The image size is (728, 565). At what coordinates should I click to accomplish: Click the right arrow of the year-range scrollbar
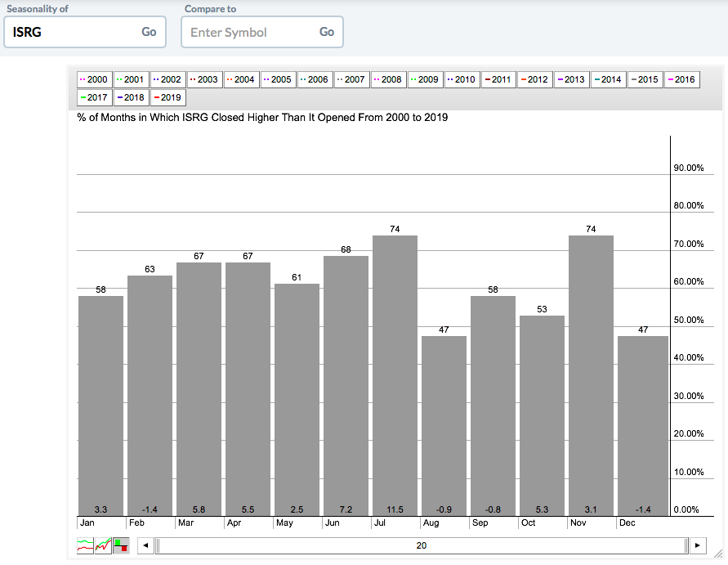pyautogui.click(x=696, y=545)
